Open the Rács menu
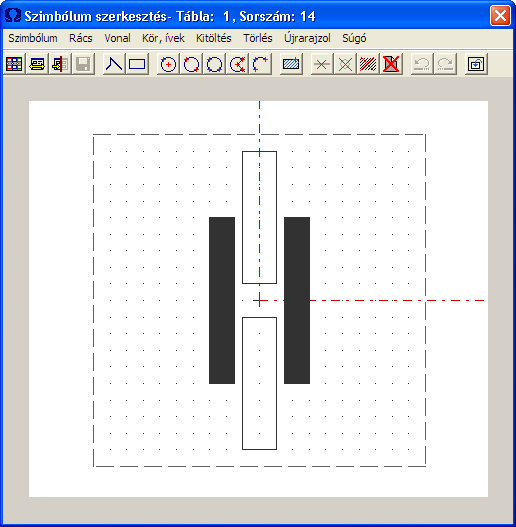Viewport: 516px width, 527px height. [x=81, y=38]
